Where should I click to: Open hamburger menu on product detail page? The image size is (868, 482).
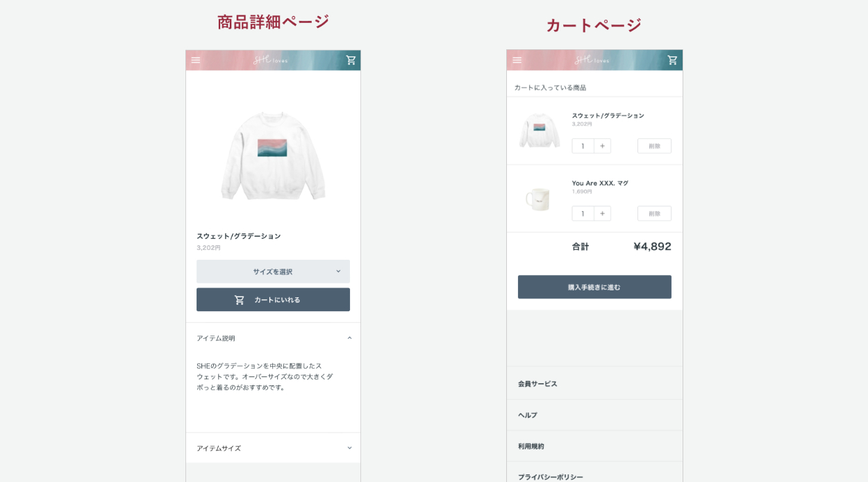tap(196, 60)
